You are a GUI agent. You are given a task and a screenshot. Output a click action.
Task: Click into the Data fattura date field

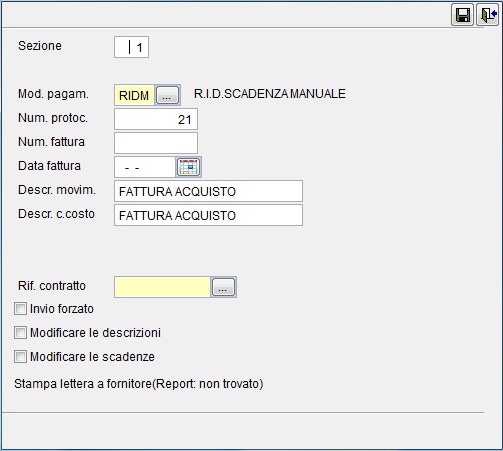[145, 167]
